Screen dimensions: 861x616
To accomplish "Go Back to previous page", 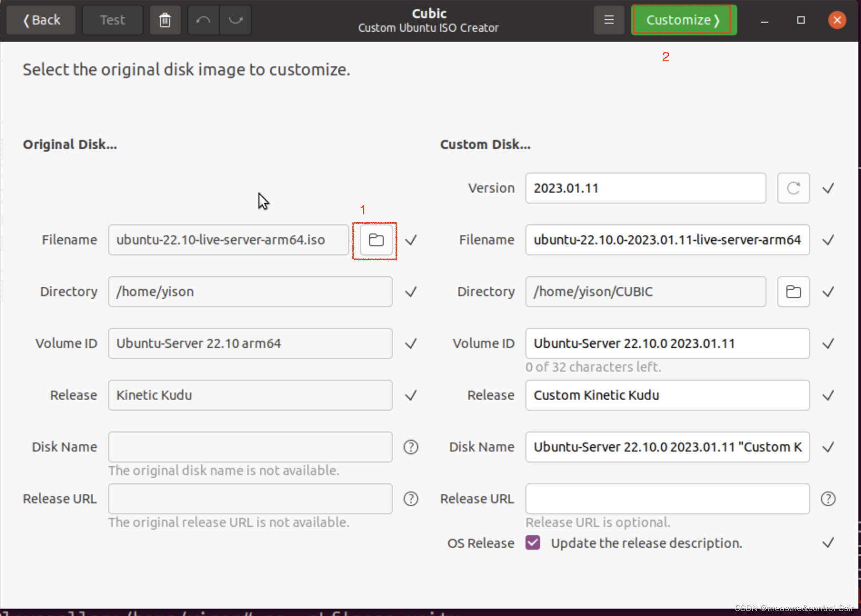I will pyautogui.click(x=41, y=20).
